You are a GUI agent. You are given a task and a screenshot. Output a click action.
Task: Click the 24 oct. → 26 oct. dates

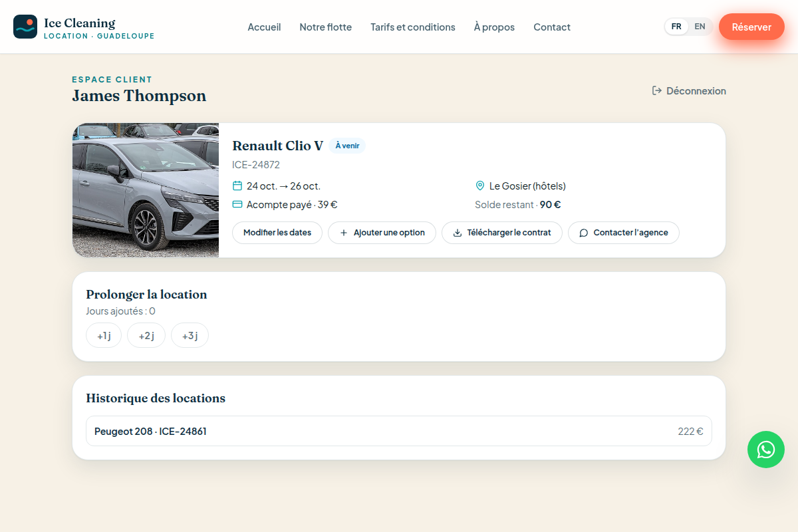[283, 186]
